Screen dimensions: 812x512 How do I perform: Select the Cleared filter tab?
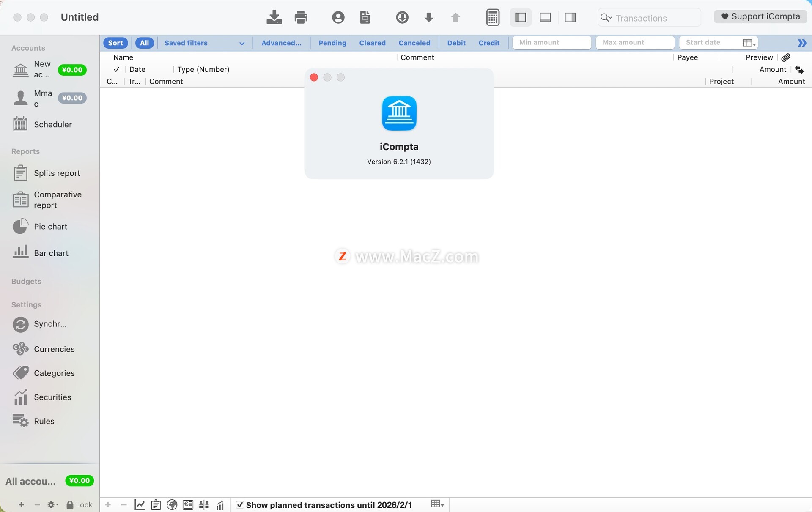pyautogui.click(x=372, y=43)
